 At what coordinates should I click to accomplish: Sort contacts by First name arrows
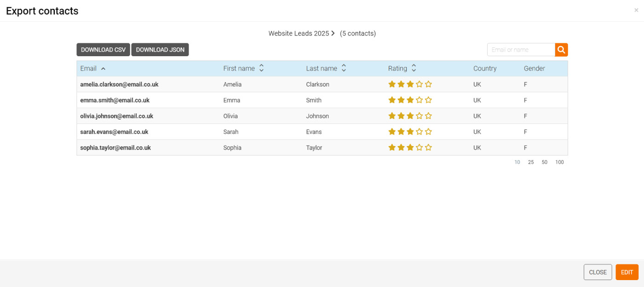point(261,68)
